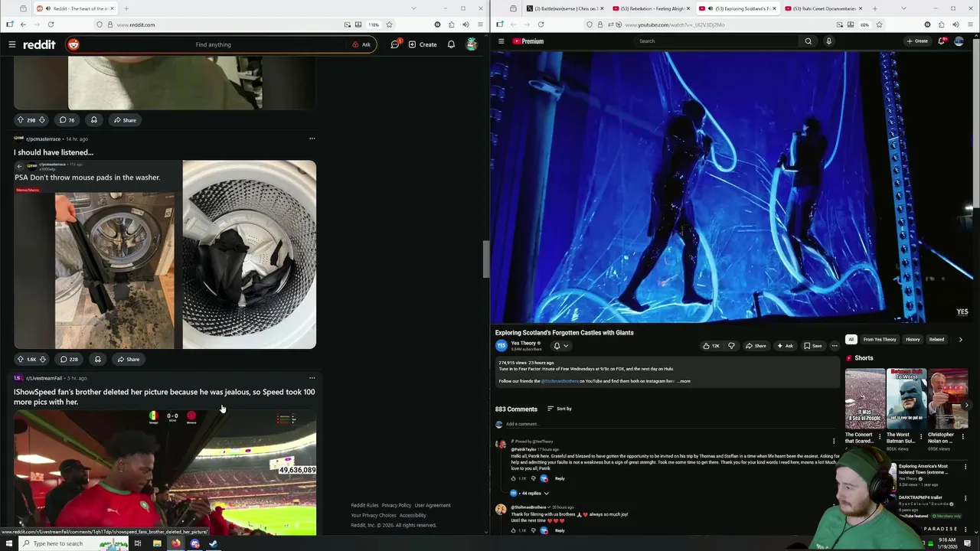The height and width of the screenshot is (551, 980).
Task: Select 'Related' filter chip
Action: 936,339
